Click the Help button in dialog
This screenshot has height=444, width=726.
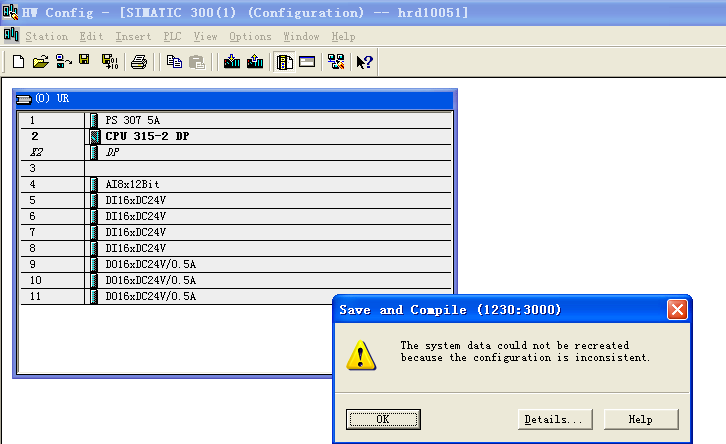click(x=641, y=419)
